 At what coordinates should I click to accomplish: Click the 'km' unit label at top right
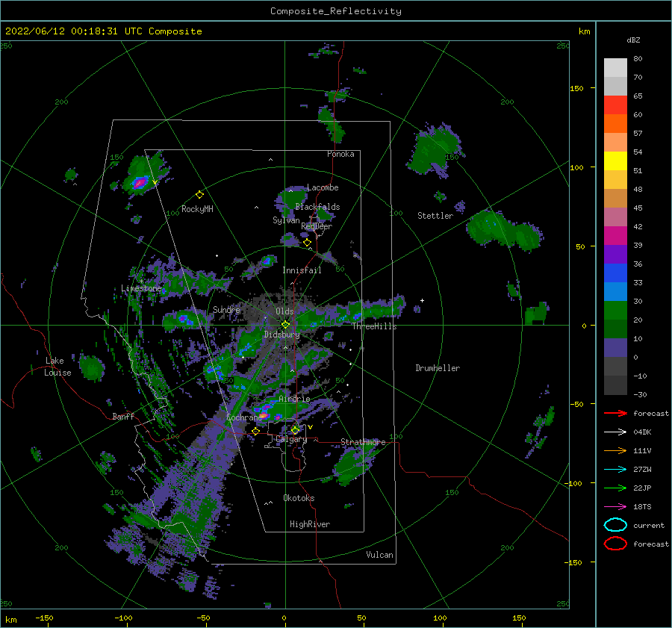click(x=584, y=31)
